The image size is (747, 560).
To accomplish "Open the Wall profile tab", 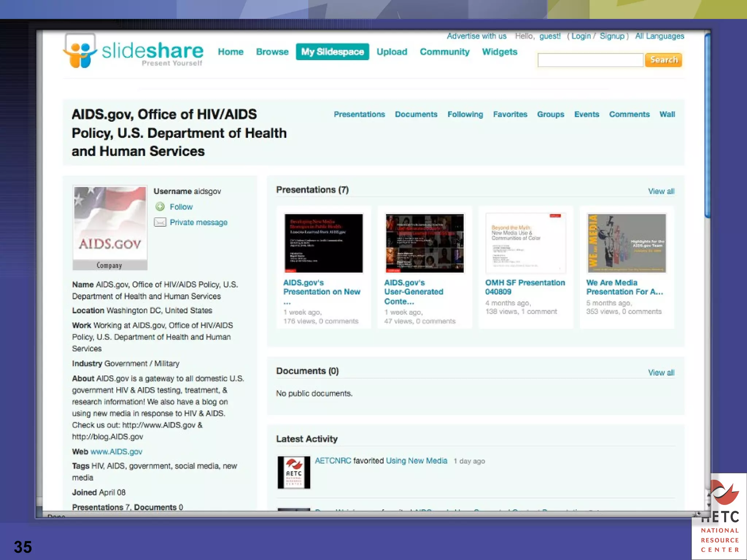I will coord(667,114).
